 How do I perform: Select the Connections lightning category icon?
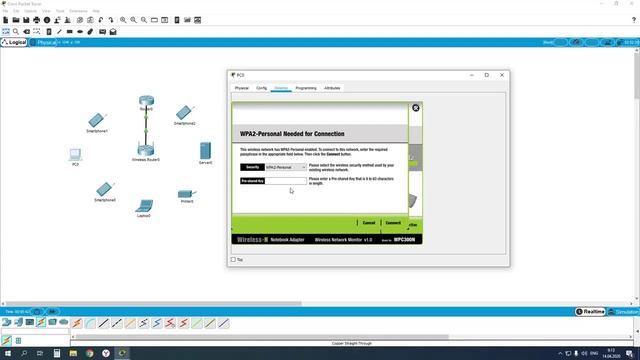coord(41,322)
